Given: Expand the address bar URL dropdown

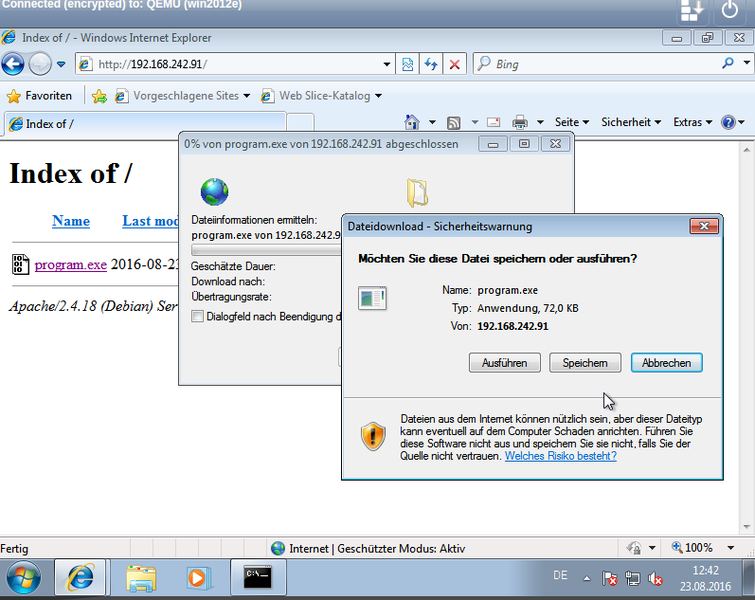Looking at the screenshot, I should coord(388,64).
